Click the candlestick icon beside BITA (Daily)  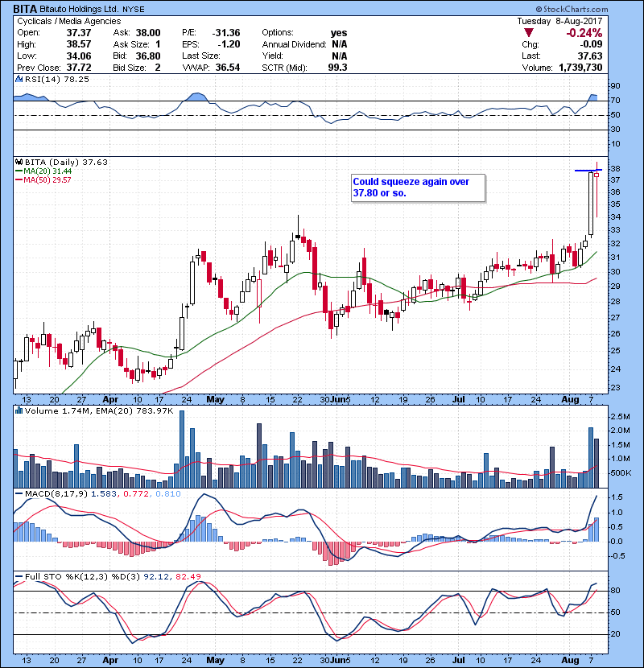19,162
